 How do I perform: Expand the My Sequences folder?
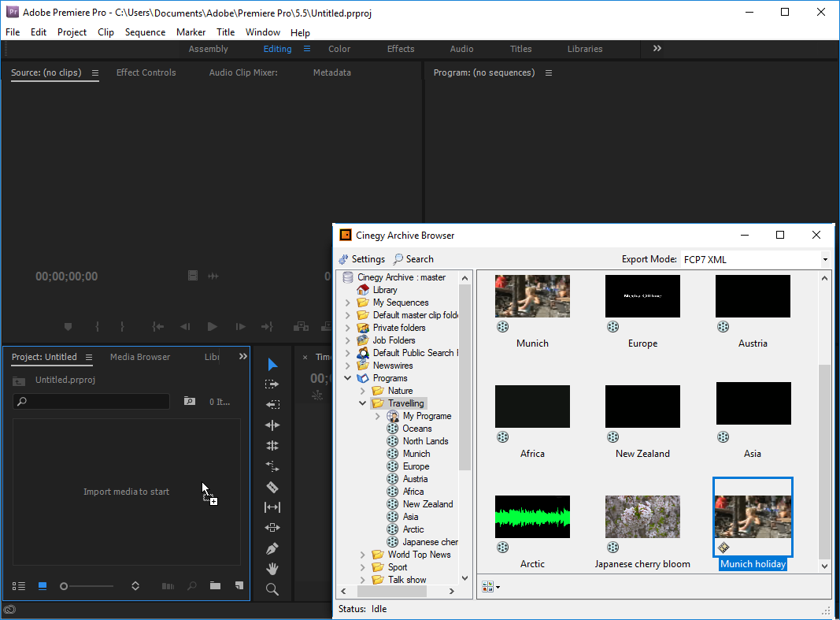pos(348,303)
